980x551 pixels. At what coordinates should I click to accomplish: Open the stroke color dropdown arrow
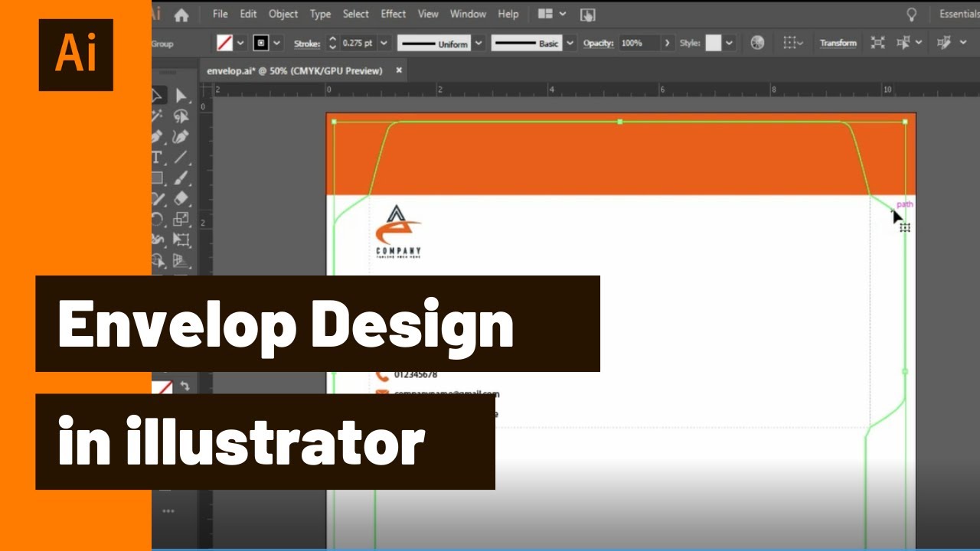coord(277,44)
